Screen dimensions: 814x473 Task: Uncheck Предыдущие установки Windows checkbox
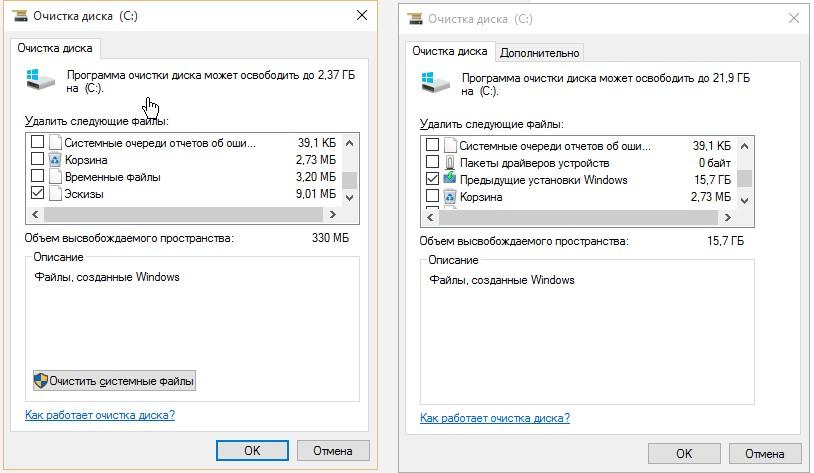pyautogui.click(x=432, y=180)
